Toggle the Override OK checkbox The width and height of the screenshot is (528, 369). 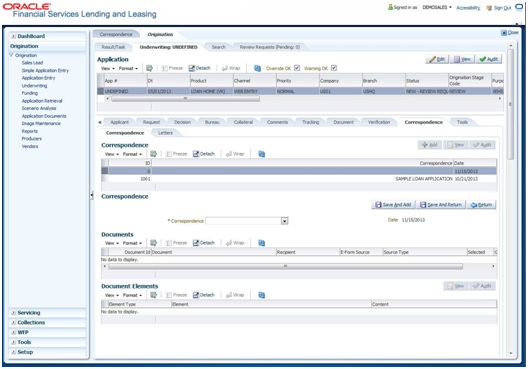pos(297,68)
